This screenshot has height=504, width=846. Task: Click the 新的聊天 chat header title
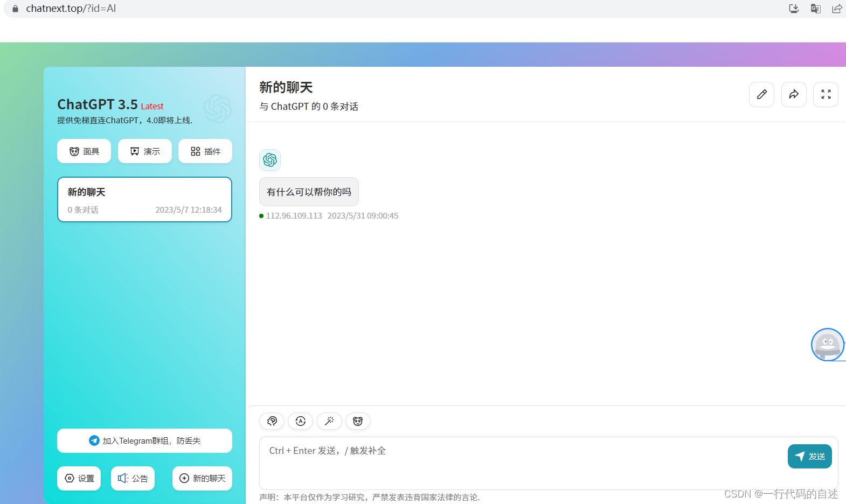point(286,87)
